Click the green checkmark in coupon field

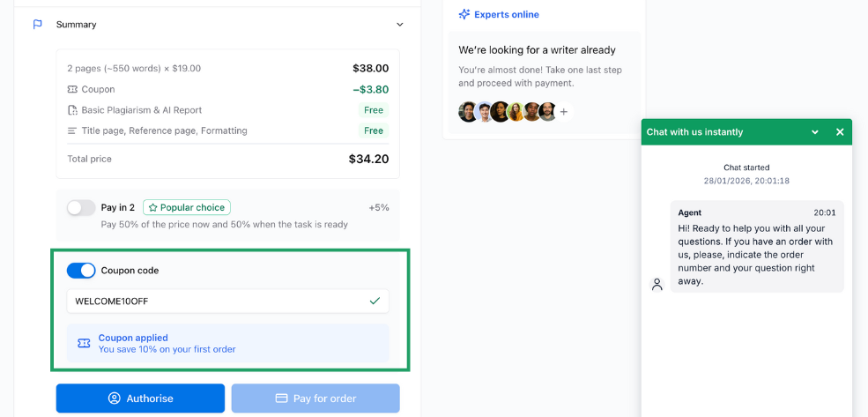point(375,301)
